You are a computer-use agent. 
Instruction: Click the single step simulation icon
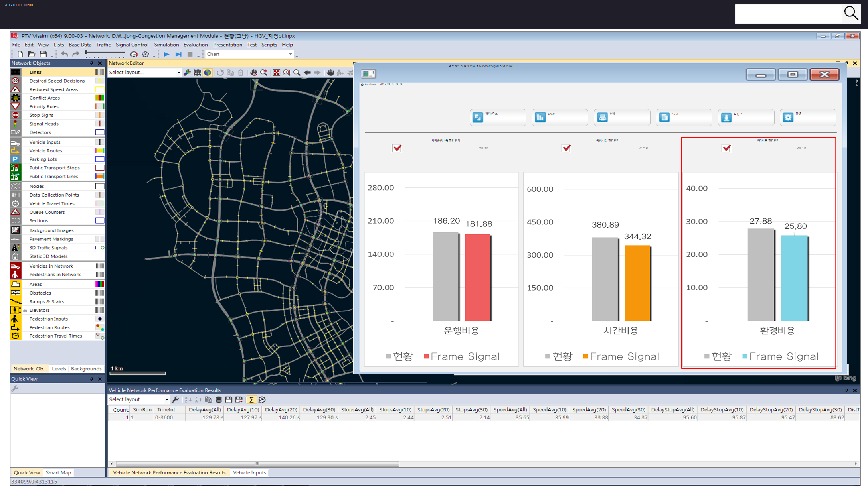[x=178, y=54]
